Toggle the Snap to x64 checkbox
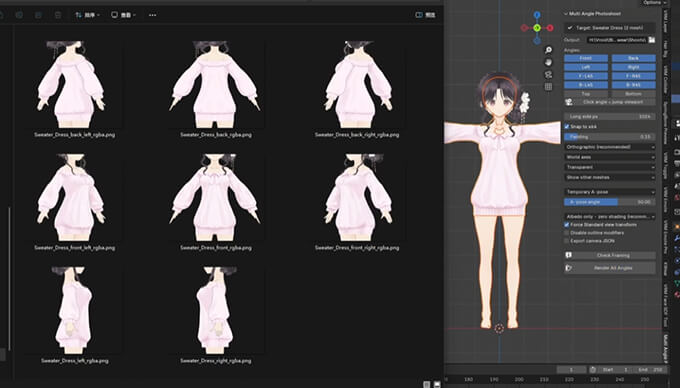Image resolution: width=680 pixels, height=388 pixels. click(566, 127)
